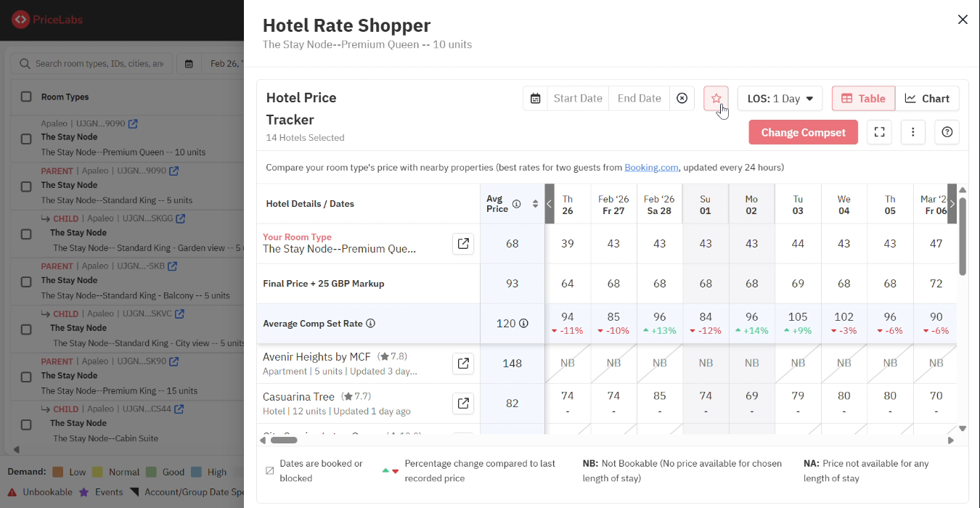Open external link for Avenir Heights by MCF

(x=462, y=364)
